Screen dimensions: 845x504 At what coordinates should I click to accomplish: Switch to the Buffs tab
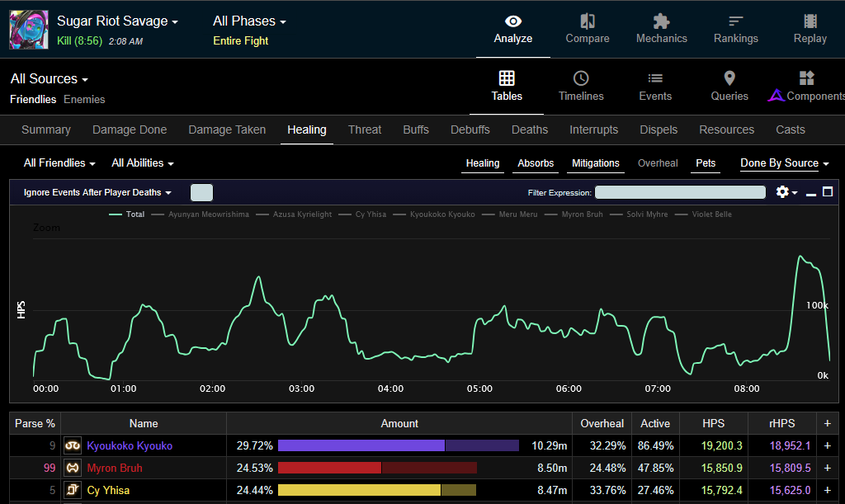[x=416, y=130]
